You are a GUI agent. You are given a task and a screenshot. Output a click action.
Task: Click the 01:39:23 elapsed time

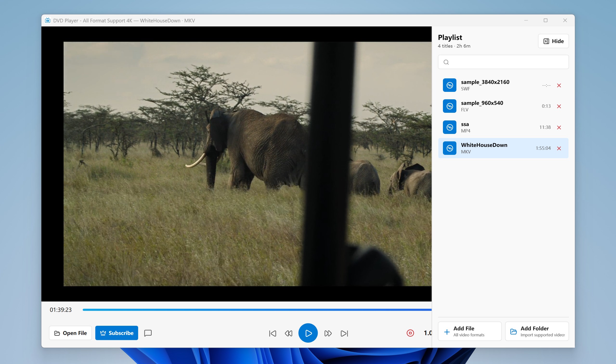click(x=61, y=310)
